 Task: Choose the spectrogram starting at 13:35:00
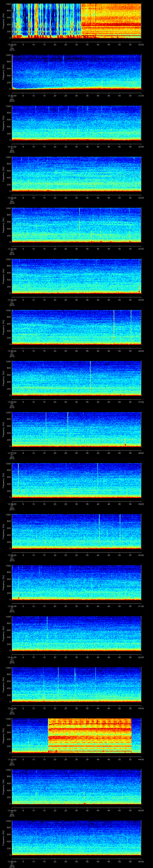pos(77,327)
